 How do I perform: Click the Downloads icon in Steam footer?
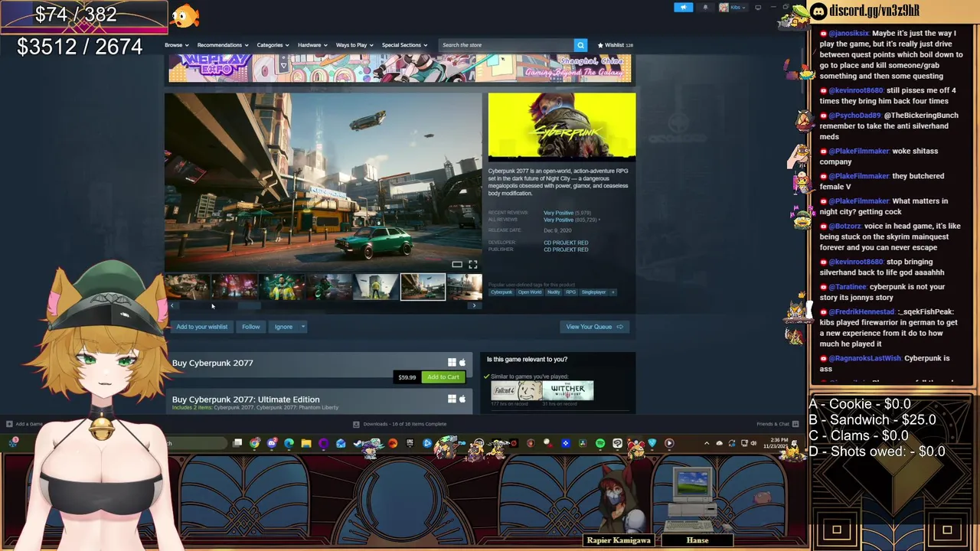356,424
